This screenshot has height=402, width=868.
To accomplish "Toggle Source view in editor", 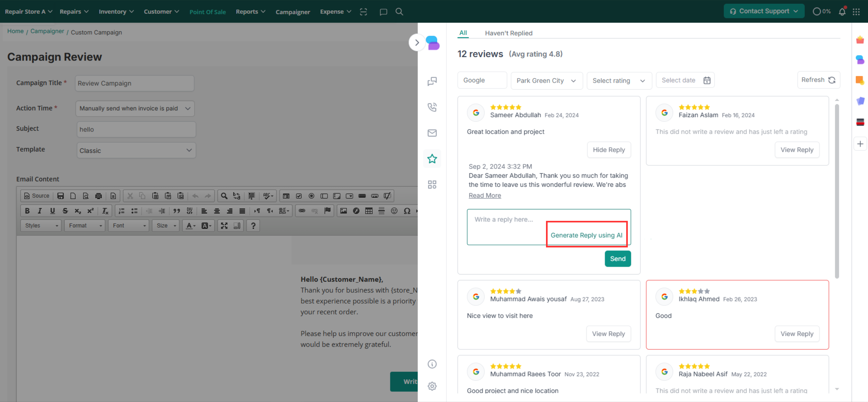I will point(36,196).
